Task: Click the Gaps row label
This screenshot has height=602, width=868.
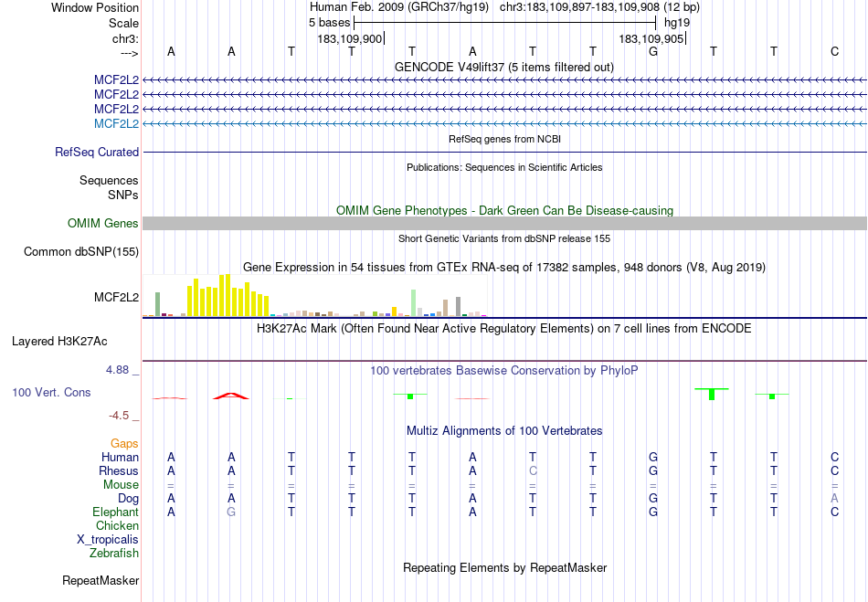Action: [124, 444]
